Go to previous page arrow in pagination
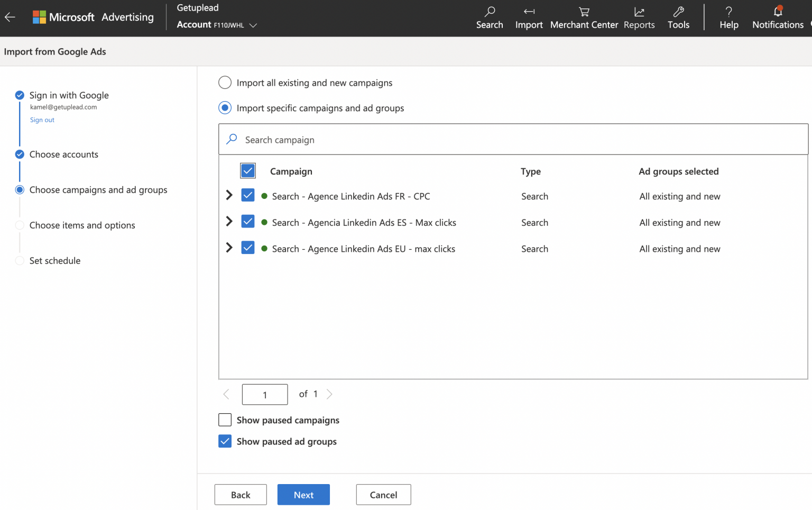The height and width of the screenshot is (510, 812). [226, 394]
